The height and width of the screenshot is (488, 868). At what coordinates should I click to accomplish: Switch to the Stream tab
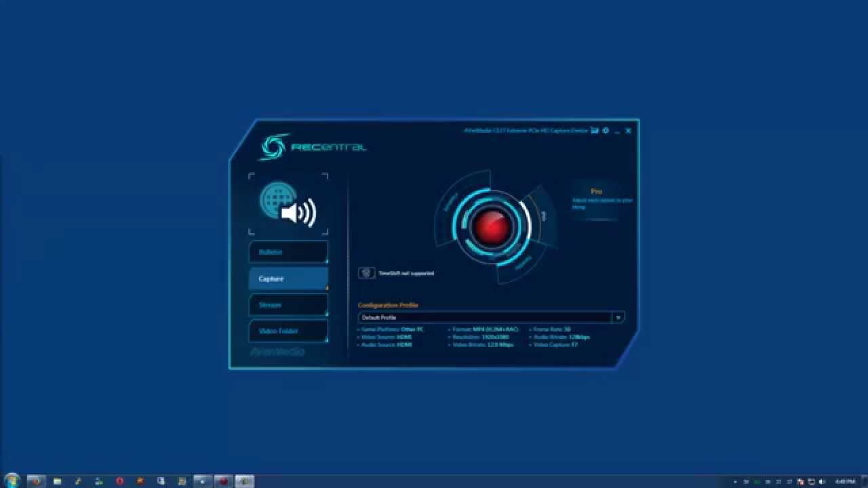[x=288, y=305]
